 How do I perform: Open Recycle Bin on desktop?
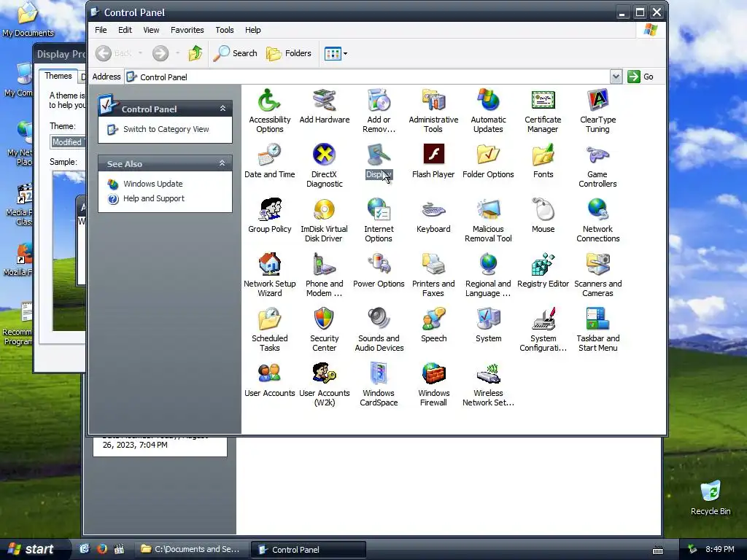(x=711, y=498)
